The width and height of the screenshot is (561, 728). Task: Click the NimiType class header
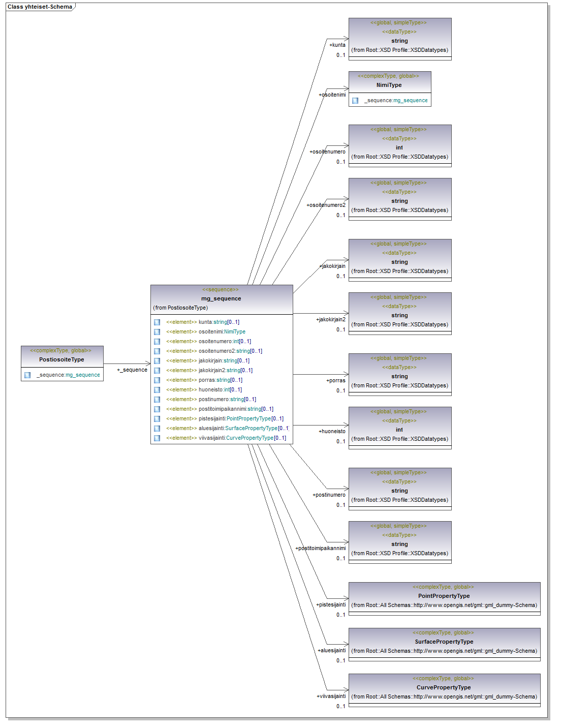(x=389, y=85)
